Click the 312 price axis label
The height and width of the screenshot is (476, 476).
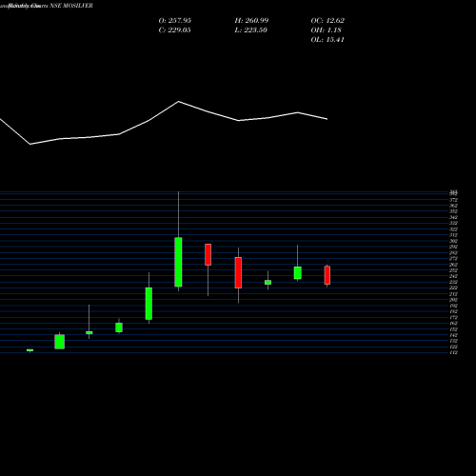click(x=453, y=235)
